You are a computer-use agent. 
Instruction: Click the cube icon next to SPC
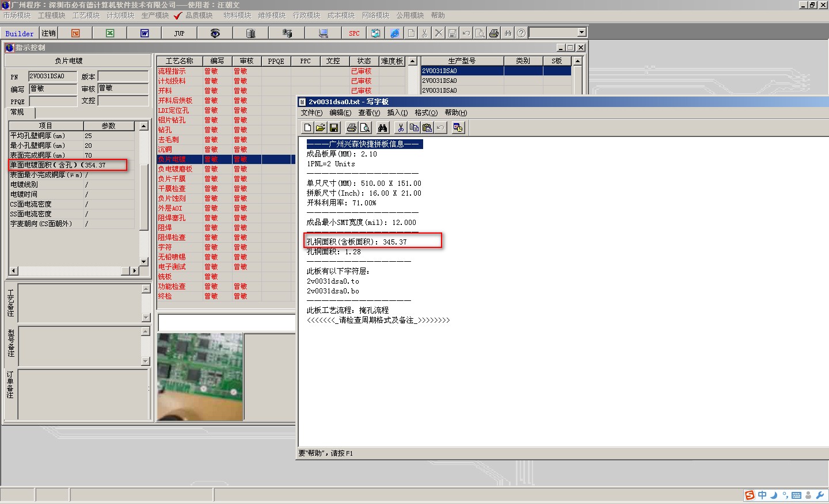click(x=375, y=33)
